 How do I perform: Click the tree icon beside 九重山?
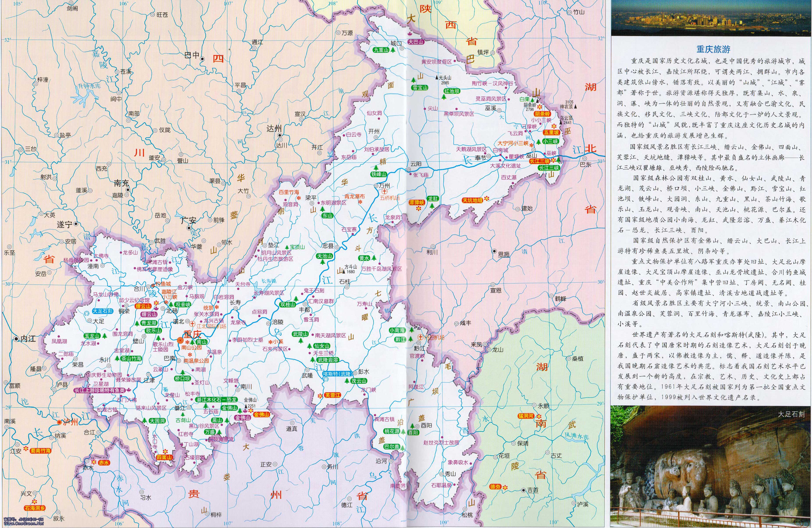click(x=393, y=50)
